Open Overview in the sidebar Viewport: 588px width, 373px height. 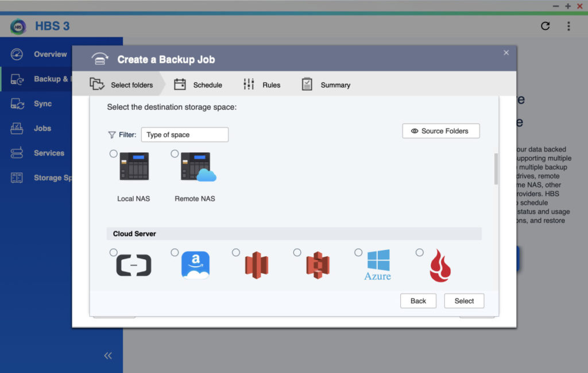point(51,54)
